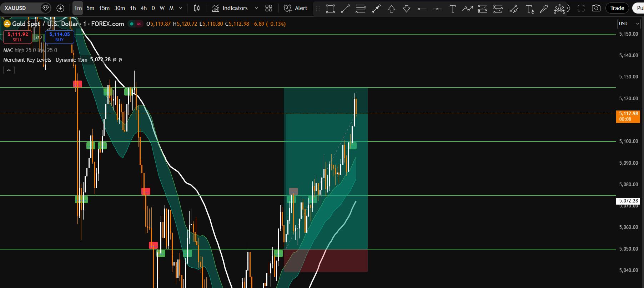Select the Rectangle drawing tool

pos(330,9)
